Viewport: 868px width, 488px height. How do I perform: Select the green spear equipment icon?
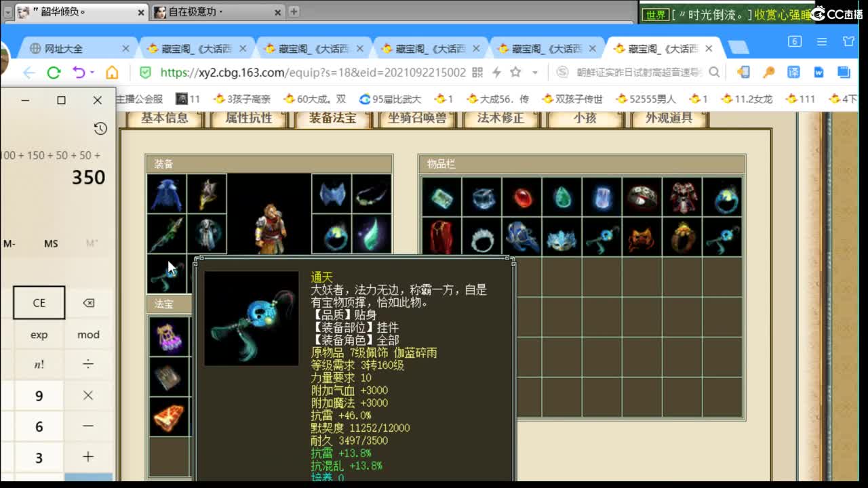(167, 234)
